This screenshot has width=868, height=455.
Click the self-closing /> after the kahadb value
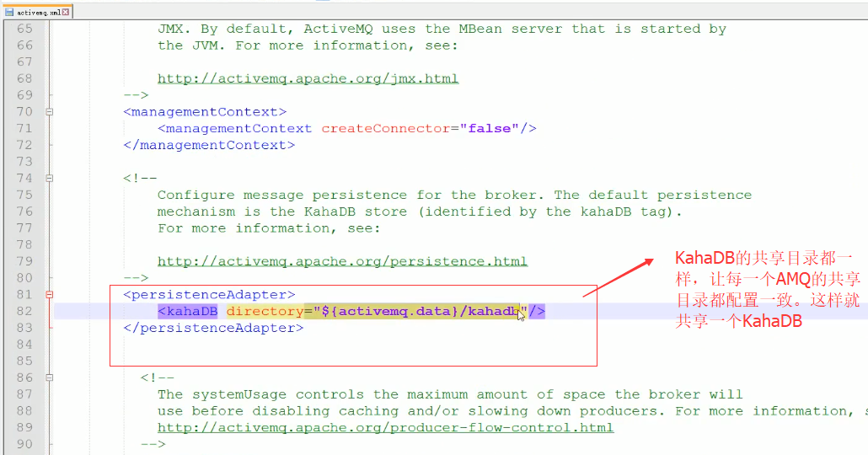(537, 311)
